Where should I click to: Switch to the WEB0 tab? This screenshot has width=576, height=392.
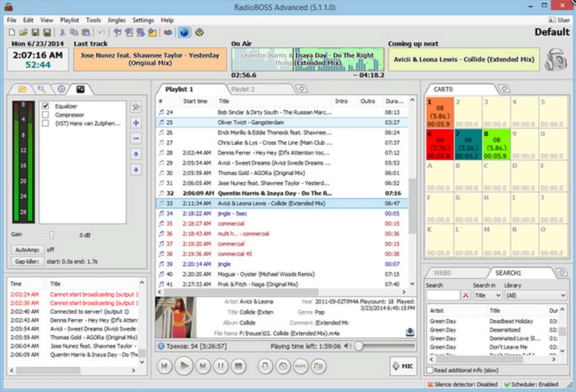point(442,273)
